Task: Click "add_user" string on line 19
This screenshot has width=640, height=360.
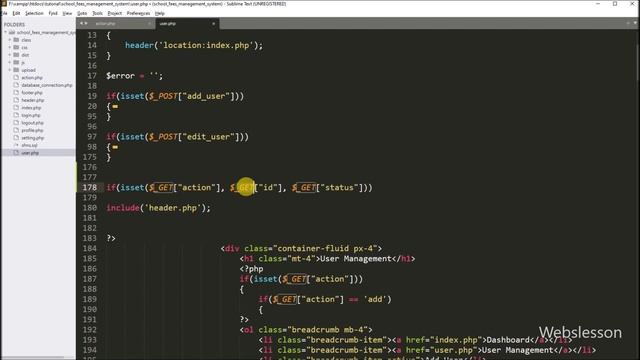Action: coord(206,96)
